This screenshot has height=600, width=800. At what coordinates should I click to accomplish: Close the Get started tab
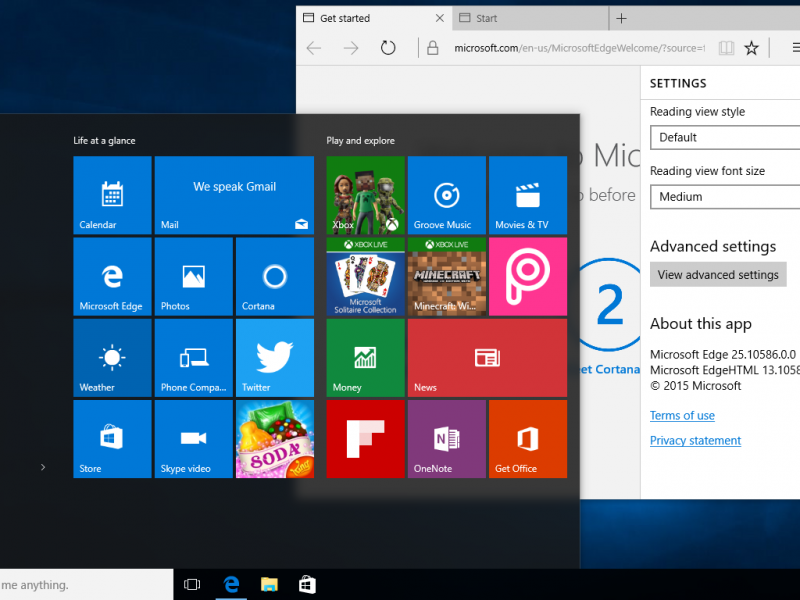tap(439, 18)
